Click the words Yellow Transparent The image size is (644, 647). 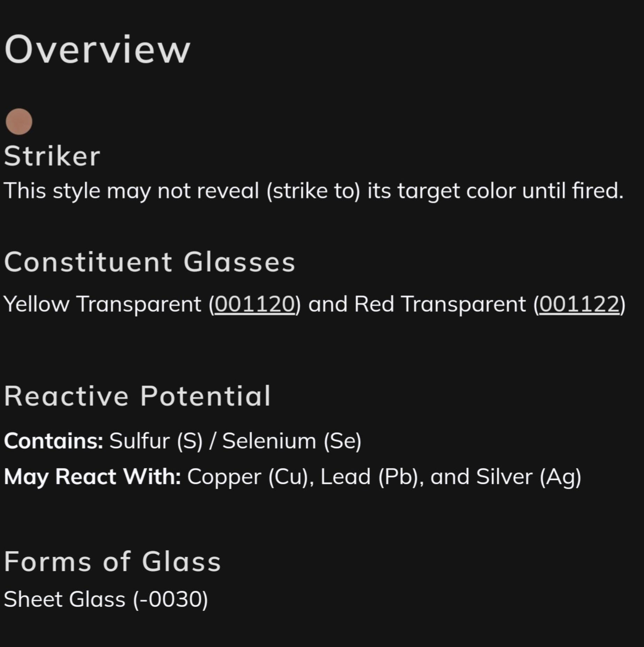pyautogui.click(x=102, y=304)
